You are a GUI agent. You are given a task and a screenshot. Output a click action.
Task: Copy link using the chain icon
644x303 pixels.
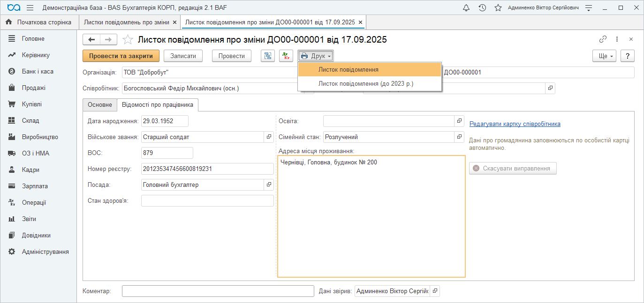(603, 39)
